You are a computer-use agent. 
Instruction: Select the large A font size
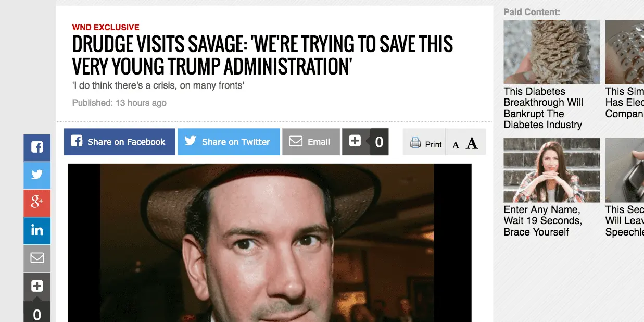click(x=472, y=143)
